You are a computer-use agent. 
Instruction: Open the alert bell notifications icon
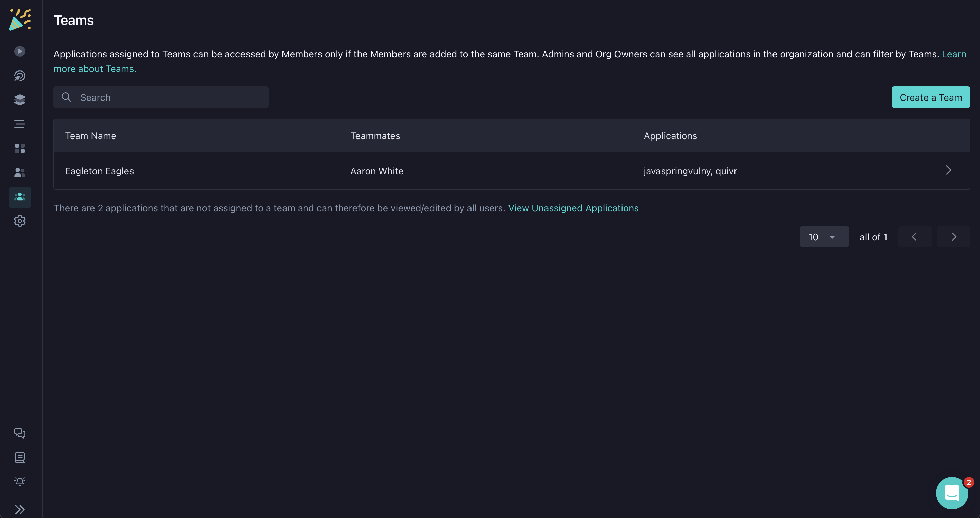(x=20, y=481)
